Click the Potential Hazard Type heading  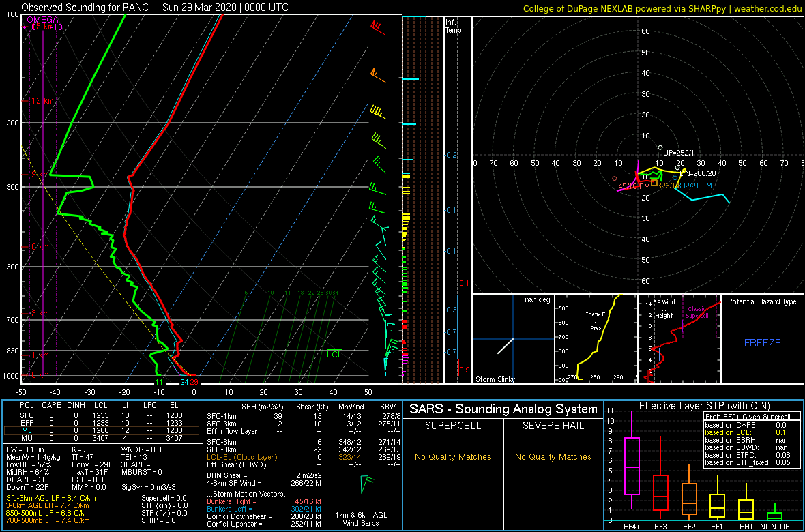(763, 301)
